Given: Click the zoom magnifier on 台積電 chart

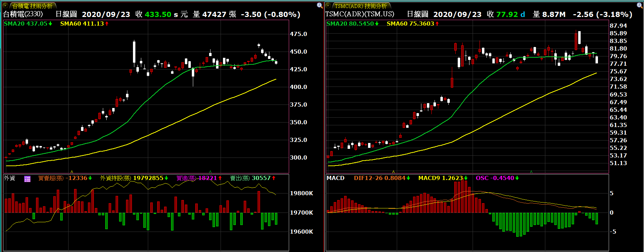Looking at the screenshot, I should [x=320, y=5].
